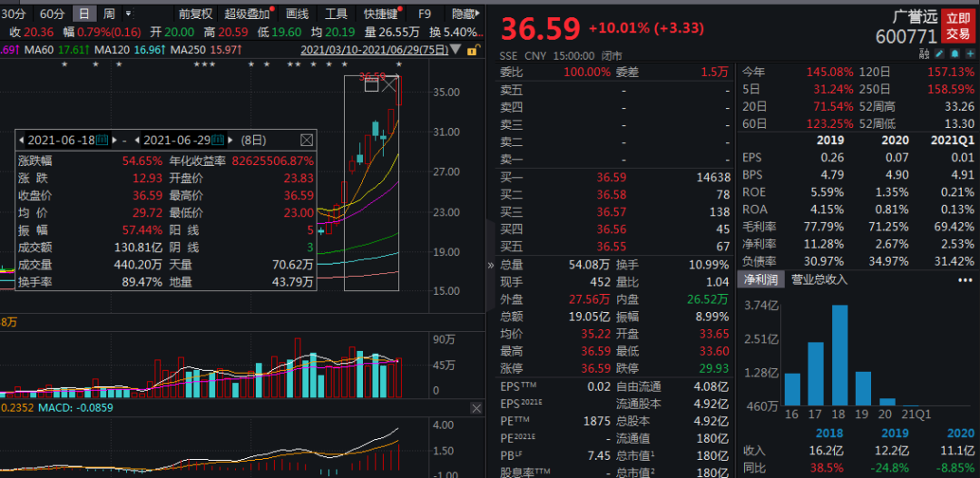The height and width of the screenshot is (478, 980).
Task: Click the 2021Q1 column header
Action: point(952,140)
